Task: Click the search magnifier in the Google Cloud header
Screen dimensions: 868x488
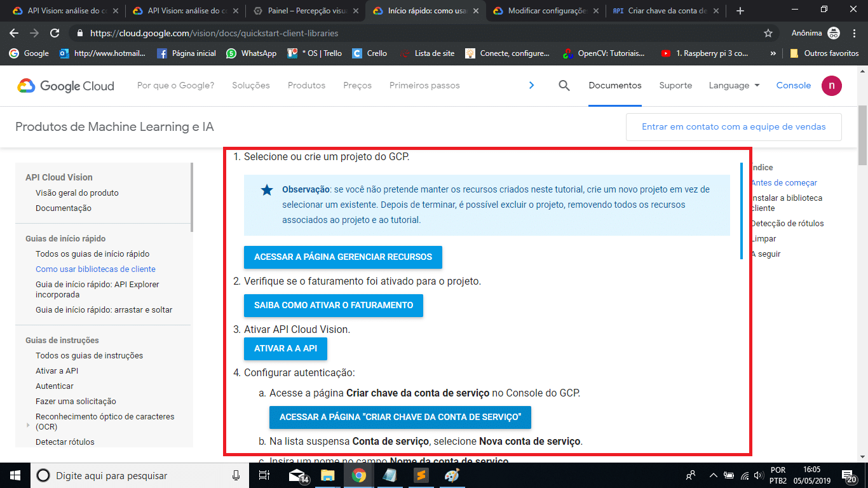Action: pyautogui.click(x=564, y=85)
